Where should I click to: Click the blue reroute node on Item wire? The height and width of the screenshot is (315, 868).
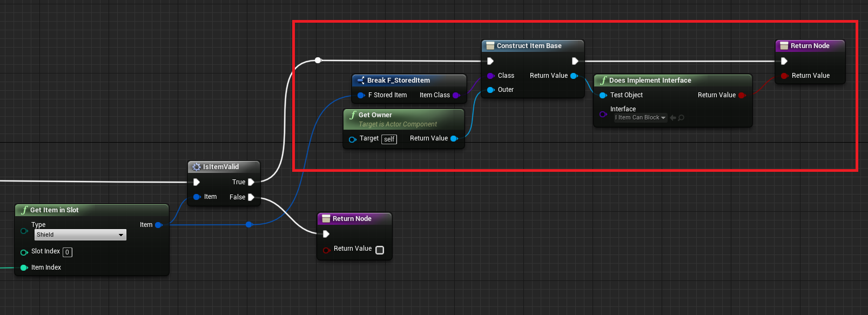pos(249,224)
